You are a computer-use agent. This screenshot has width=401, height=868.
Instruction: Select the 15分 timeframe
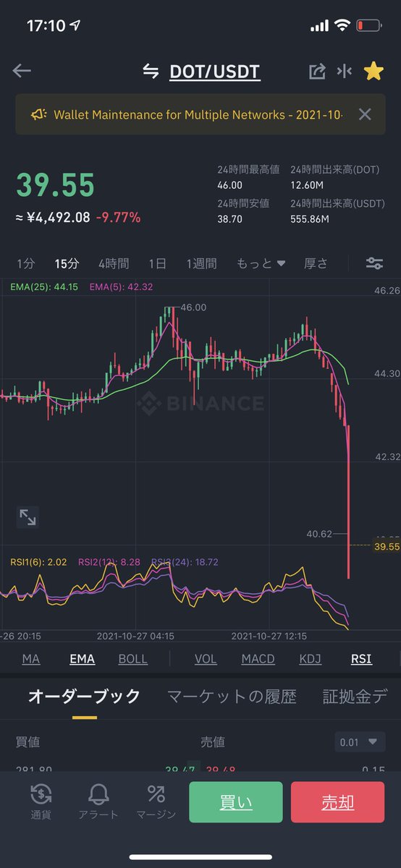67,263
